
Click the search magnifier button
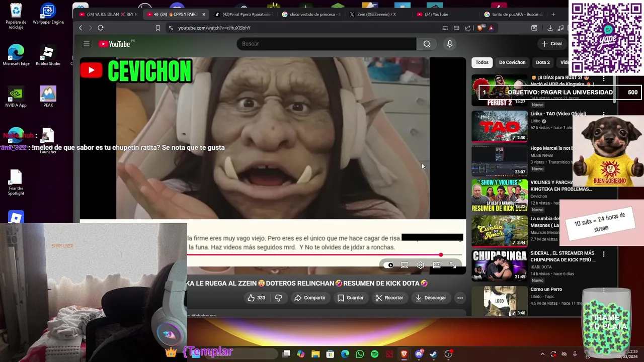pyautogui.click(x=427, y=44)
